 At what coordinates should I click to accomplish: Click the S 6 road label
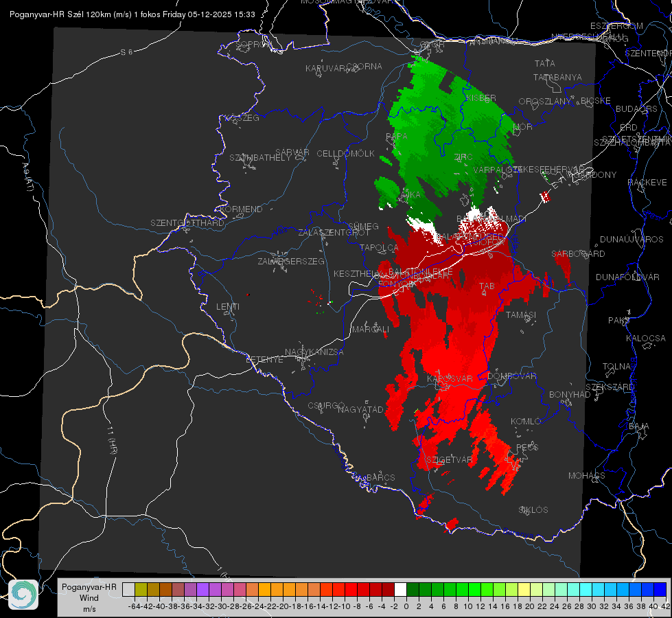point(127,52)
